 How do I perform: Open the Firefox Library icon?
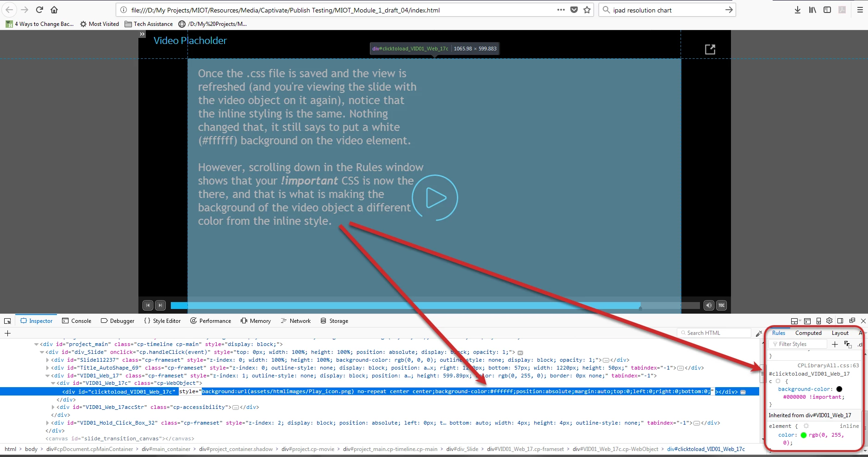click(x=812, y=10)
